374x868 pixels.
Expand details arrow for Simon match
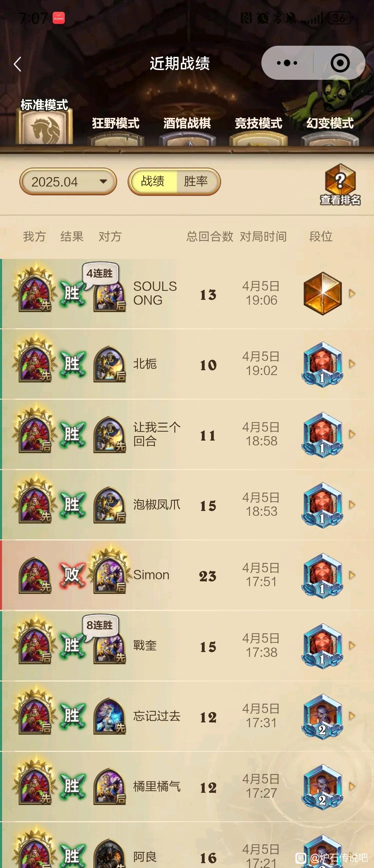[x=352, y=575]
